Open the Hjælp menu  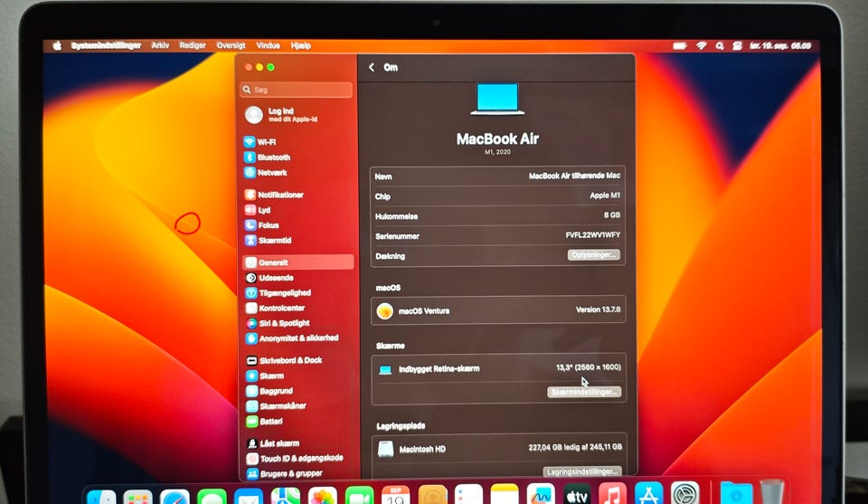300,45
